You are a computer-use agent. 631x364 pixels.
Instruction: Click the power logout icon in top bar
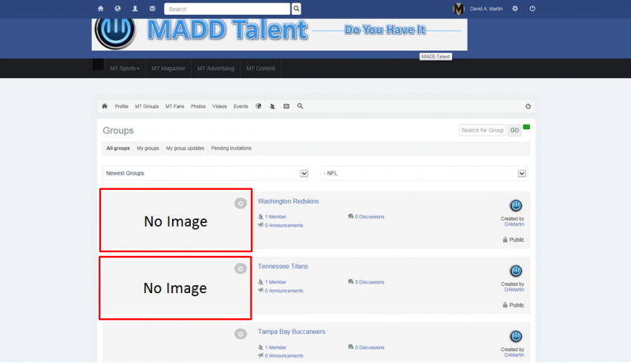tap(532, 9)
